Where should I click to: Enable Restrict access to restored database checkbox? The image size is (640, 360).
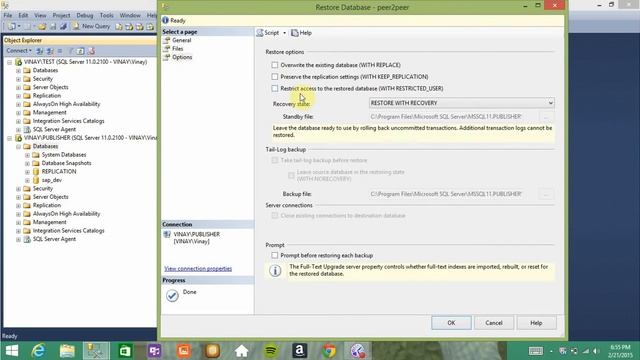pos(275,88)
